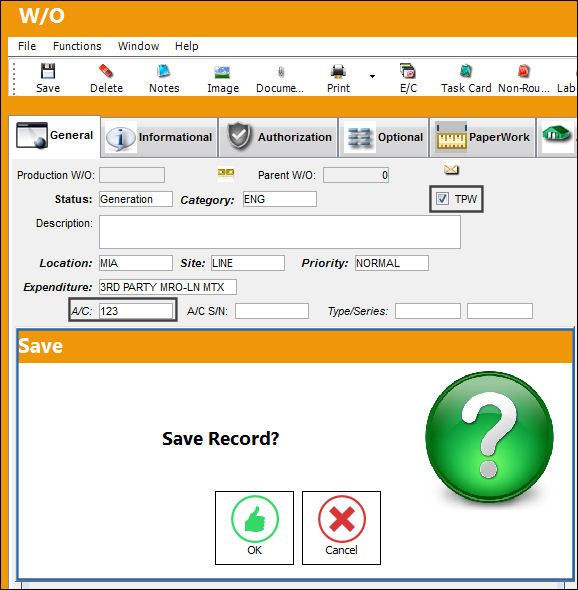
Task: Switch to the PaperWork tab
Action: click(x=483, y=137)
